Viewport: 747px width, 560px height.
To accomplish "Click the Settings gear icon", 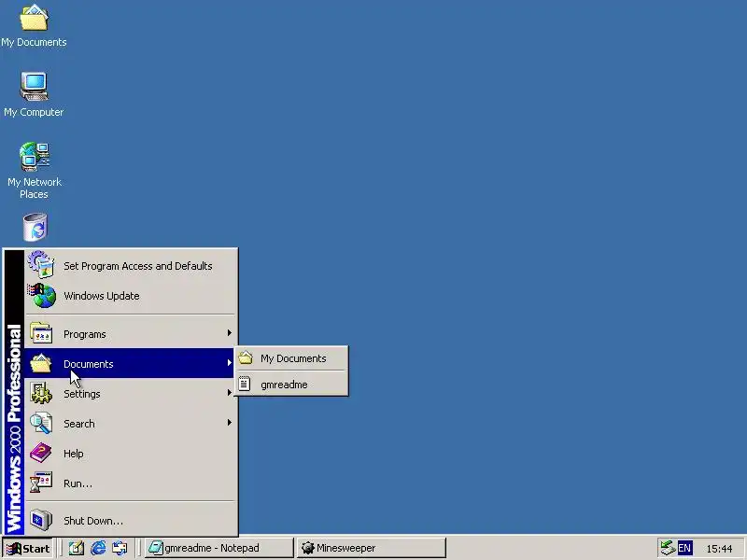I will [41, 393].
